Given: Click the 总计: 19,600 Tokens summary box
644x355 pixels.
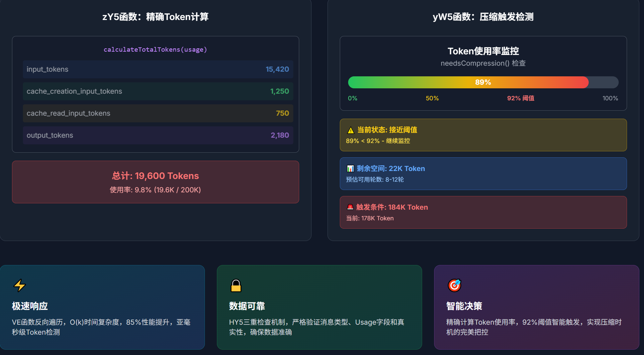Looking at the screenshot, I should coord(155,182).
